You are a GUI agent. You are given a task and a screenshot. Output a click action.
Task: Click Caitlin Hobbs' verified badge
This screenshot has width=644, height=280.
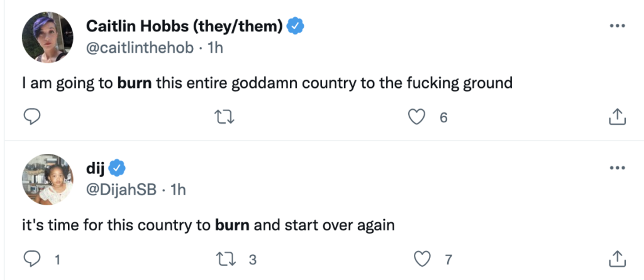[x=296, y=26]
